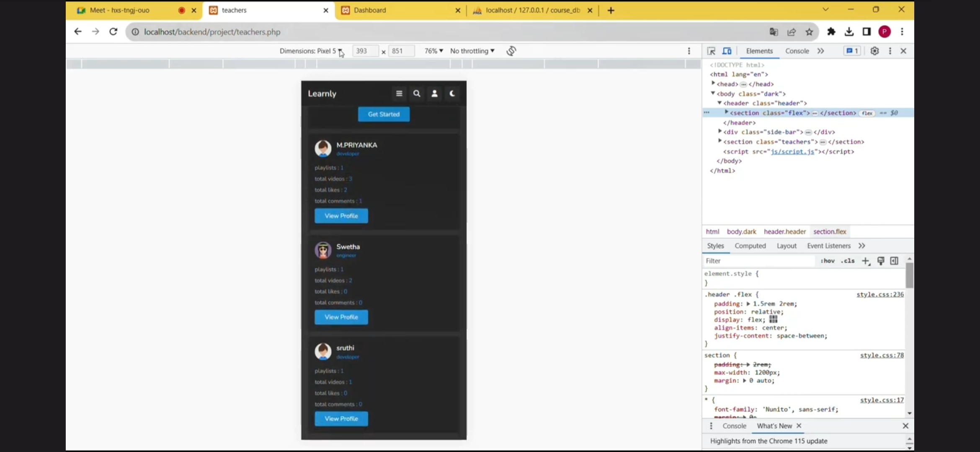This screenshot has height=452, width=980.
Task: Click the Styles pane vertical scrollbar thumb
Action: point(909,275)
